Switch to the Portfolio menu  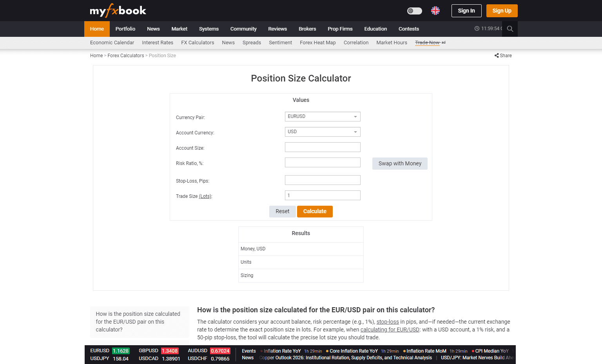pos(125,29)
